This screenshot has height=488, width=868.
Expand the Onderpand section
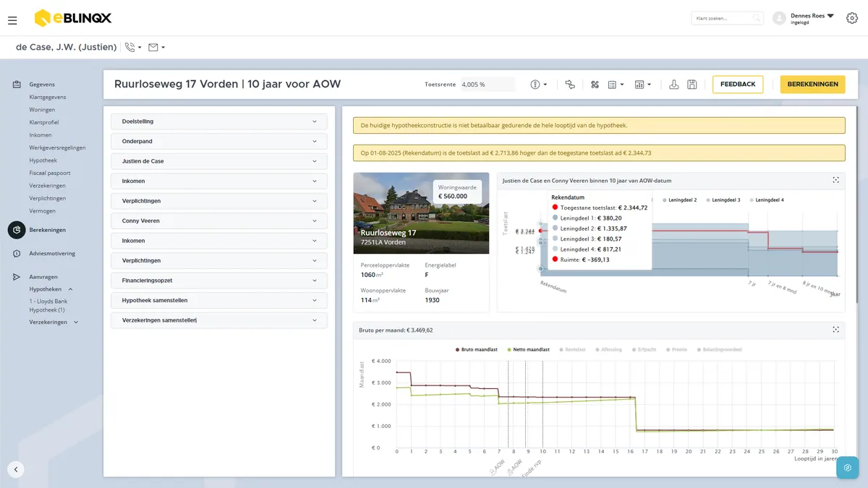(219, 141)
